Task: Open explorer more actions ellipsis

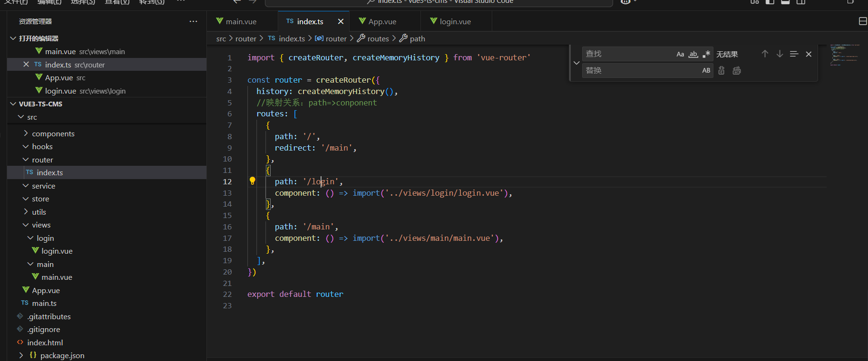Action: coord(193,21)
